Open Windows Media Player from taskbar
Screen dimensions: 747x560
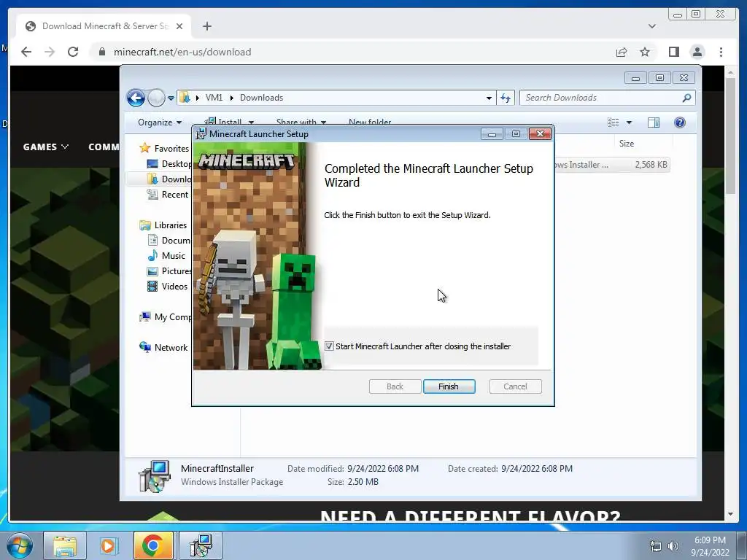tap(108, 545)
